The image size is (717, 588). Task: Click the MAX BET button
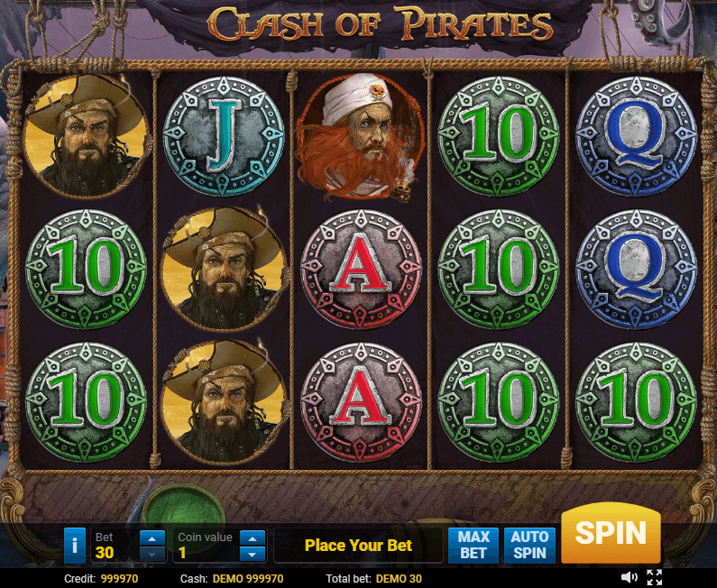click(473, 545)
